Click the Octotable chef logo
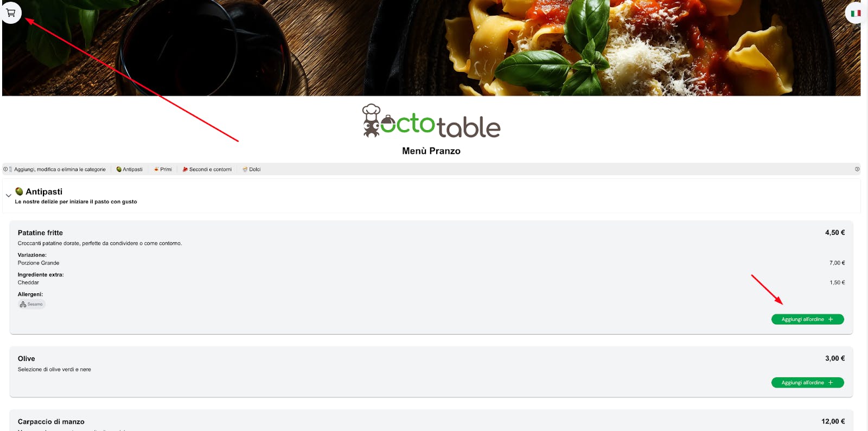This screenshot has width=868, height=431. click(x=431, y=121)
